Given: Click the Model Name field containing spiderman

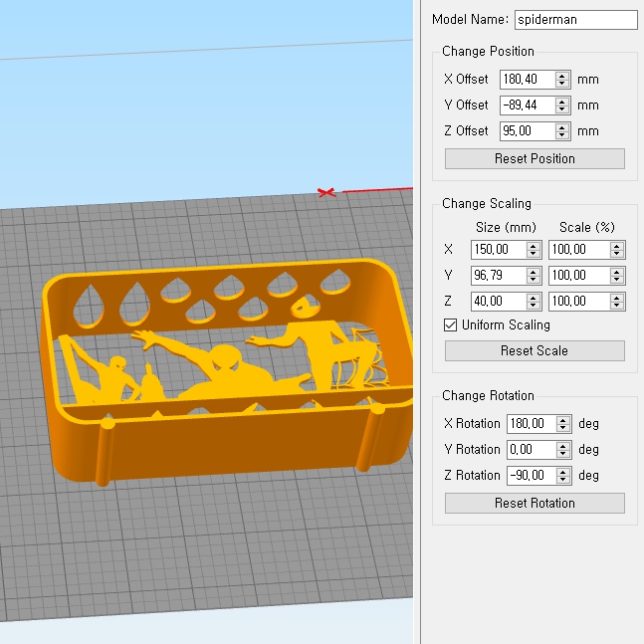Looking at the screenshot, I should 576,20.
